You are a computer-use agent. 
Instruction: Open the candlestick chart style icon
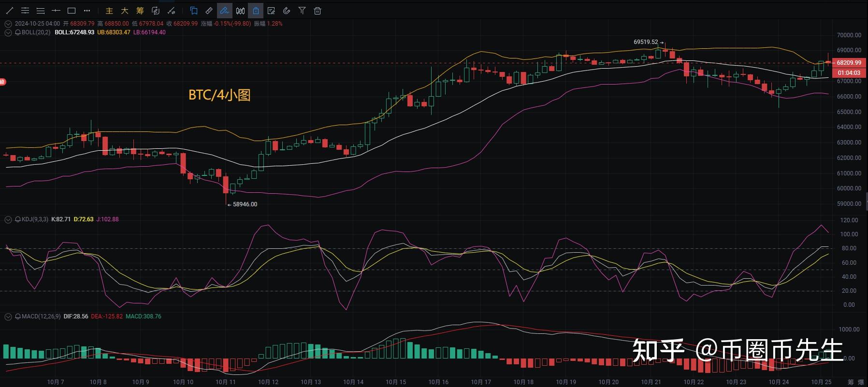pos(240,11)
